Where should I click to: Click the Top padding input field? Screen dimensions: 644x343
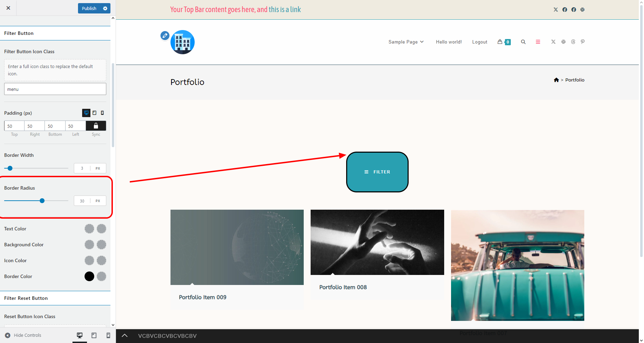[14, 126]
